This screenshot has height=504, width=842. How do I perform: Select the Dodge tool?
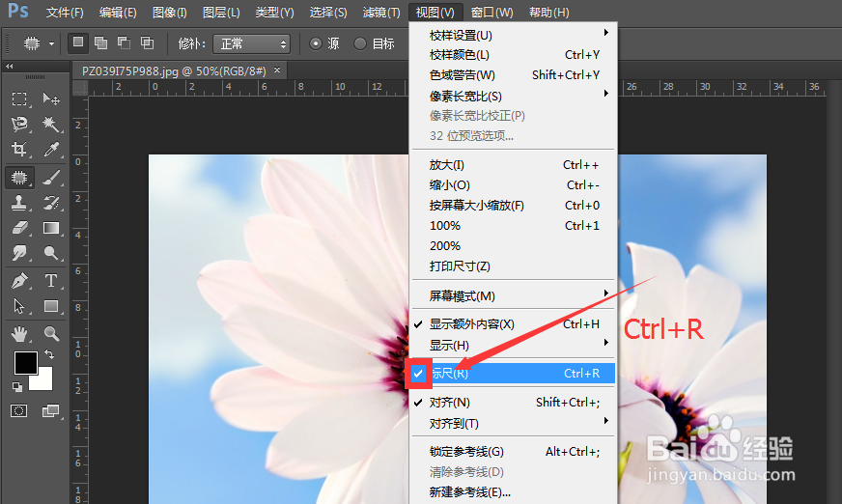tap(51, 252)
